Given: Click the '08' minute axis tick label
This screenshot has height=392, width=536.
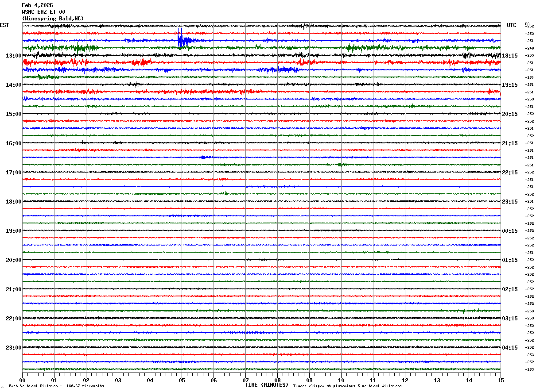Looking at the screenshot, I should [278, 380].
